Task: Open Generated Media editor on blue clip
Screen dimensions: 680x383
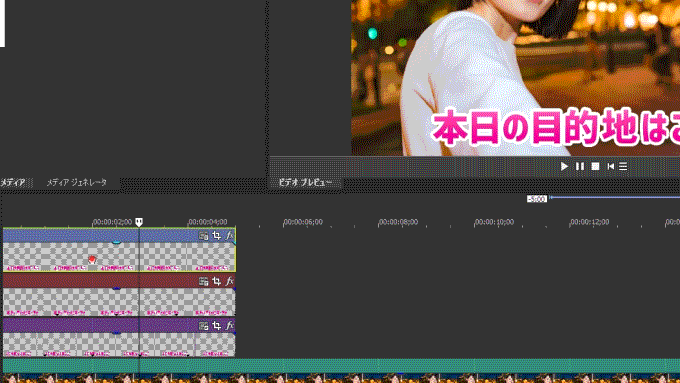Action: [203, 236]
